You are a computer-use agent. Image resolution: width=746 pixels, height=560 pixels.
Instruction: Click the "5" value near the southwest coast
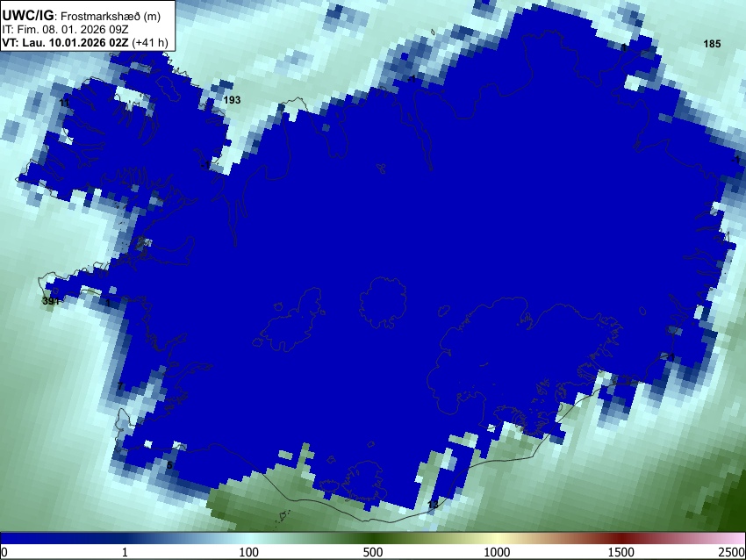170,465
